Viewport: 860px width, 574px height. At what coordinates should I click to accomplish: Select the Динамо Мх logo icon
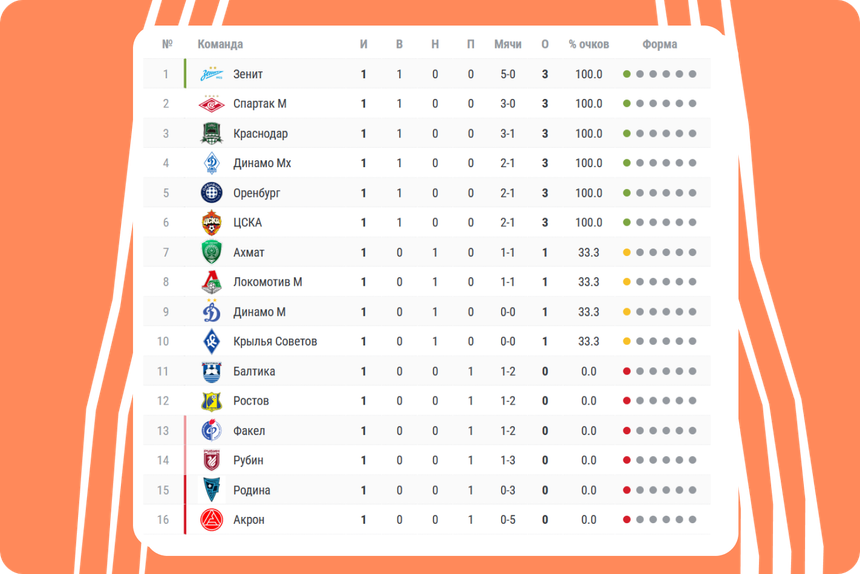click(211, 163)
